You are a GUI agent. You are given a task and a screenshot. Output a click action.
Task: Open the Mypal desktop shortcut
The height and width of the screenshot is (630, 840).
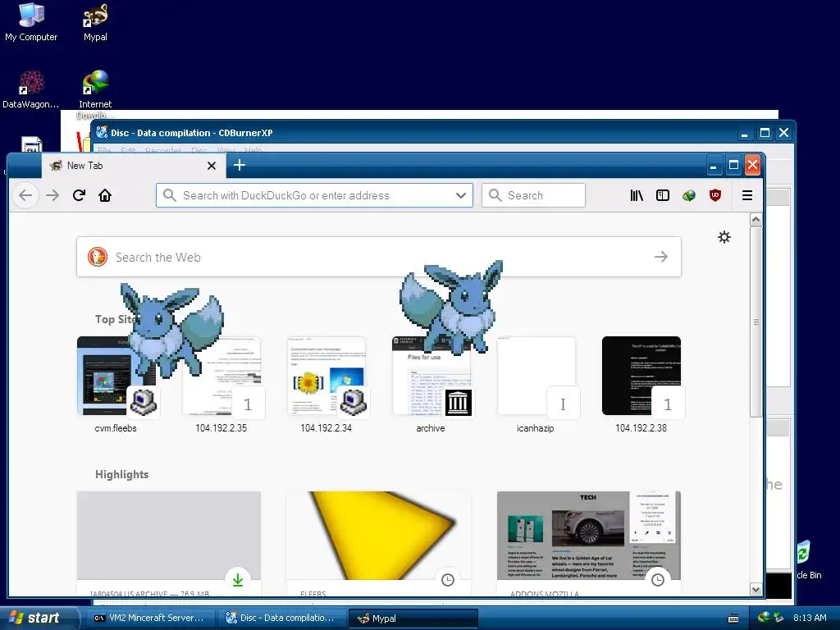pos(95,22)
